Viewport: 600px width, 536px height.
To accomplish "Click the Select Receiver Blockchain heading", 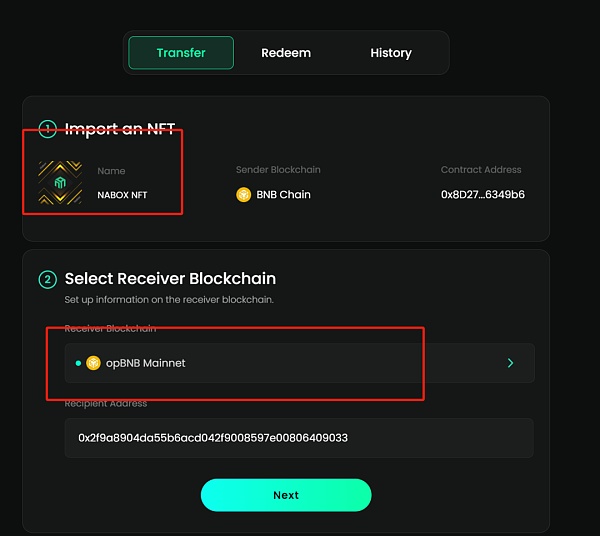I will 170,279.
